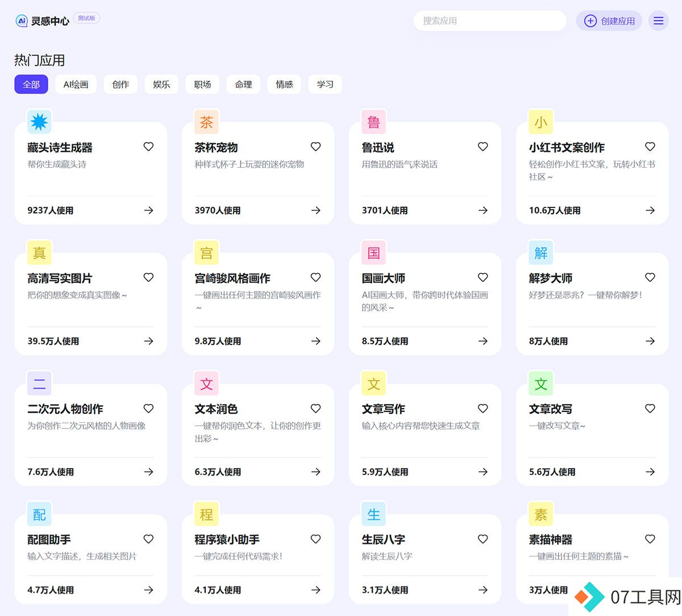Open 小红书文案创作 via its arrow icon
This screenshot has height=616, width=682.
coord(650,210)
